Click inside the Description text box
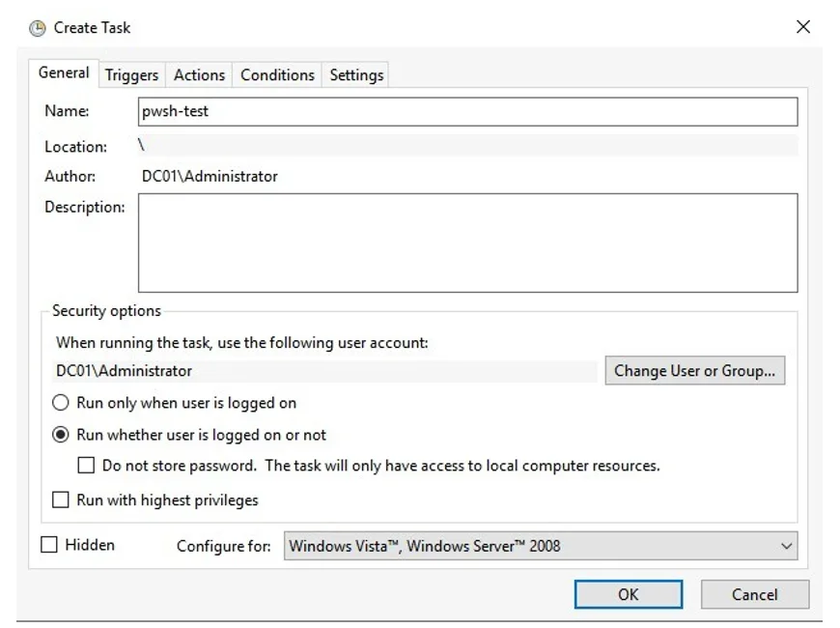 click(467, 243)
